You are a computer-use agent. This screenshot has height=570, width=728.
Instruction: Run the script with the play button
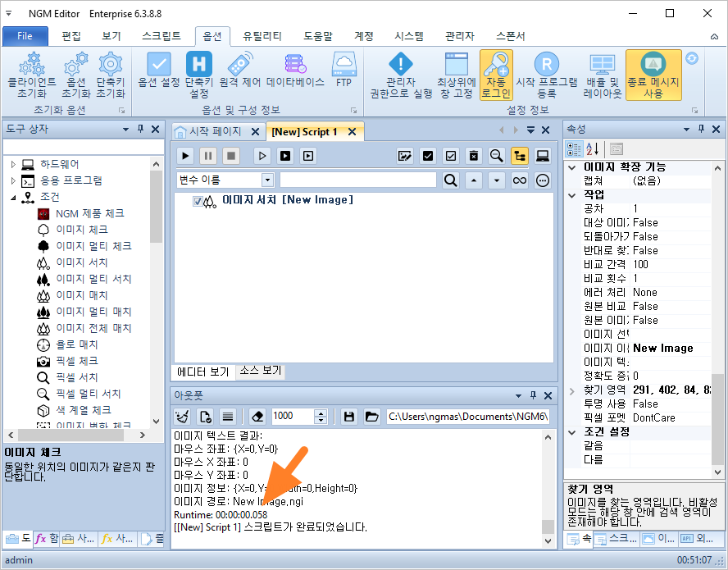point(185,156)
